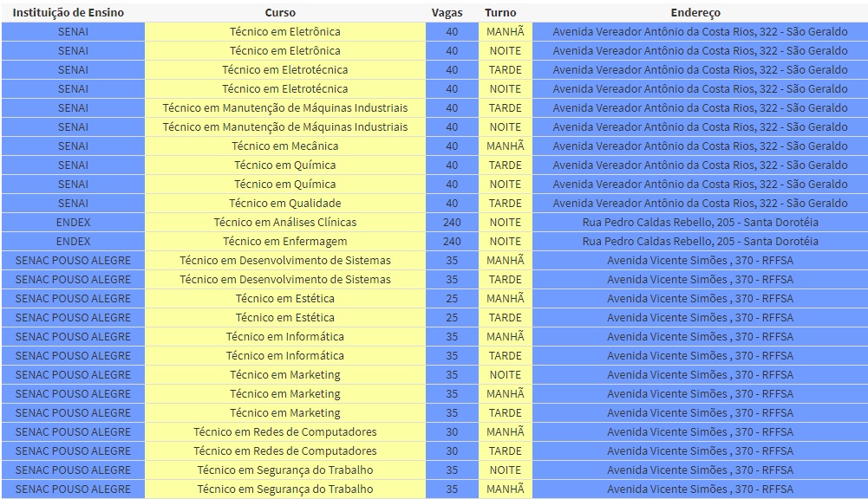Viewport: 868px width, 499px height.
Task: Select the Técnico em Qualidade course cell
Action: [x=284, y=203]
